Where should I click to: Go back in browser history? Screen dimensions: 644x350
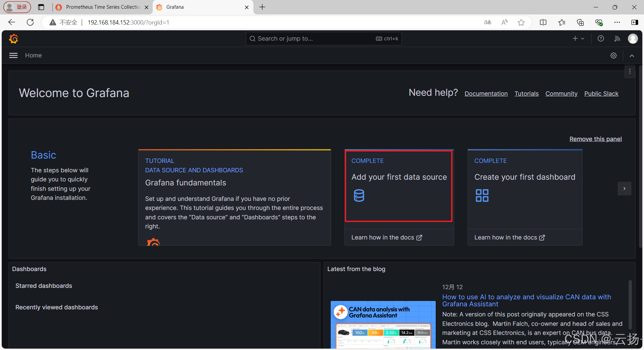click(12, 22)
